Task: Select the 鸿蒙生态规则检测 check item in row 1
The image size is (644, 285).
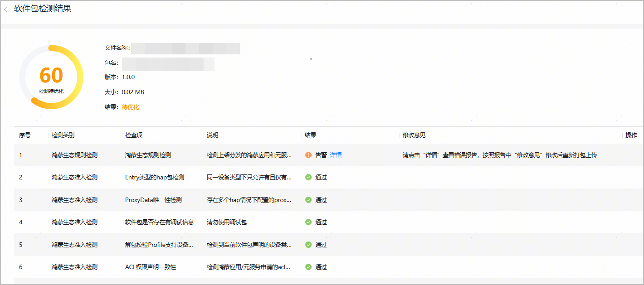Action: [148, 155]
